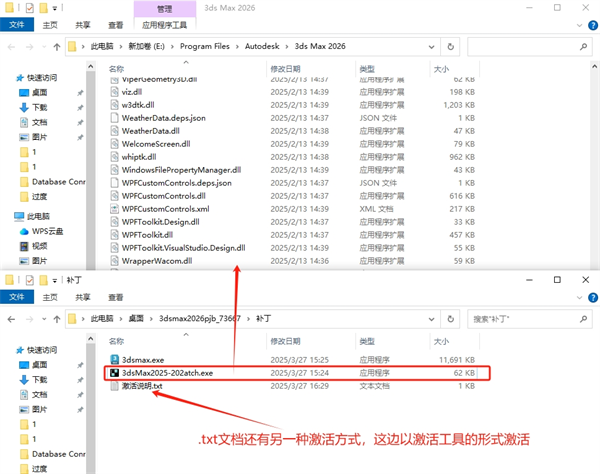The image size is (600, 474).
Task: Select the 3dsmax.exe file icon
Action: point(113,357)
